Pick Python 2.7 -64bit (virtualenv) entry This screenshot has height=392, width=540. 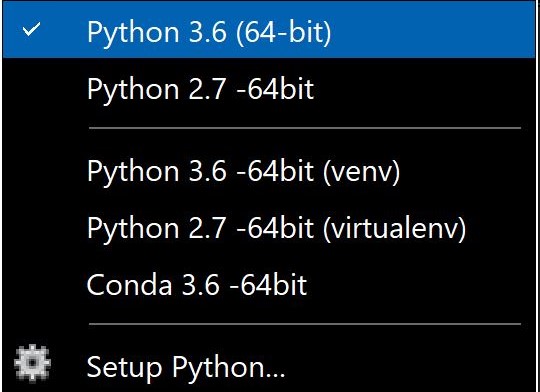coord(269,228)
